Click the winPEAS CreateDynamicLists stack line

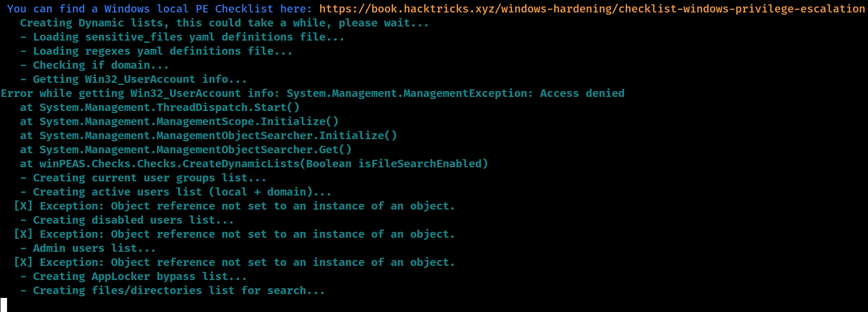pos(254,164)
